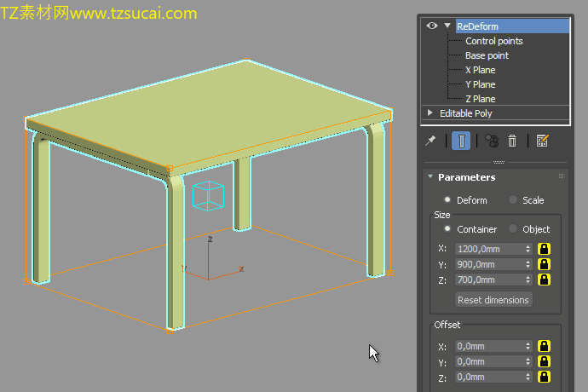This screenshot has height=392, width=588.
Task: Toggle Size X lock icon
Action: 545,249
